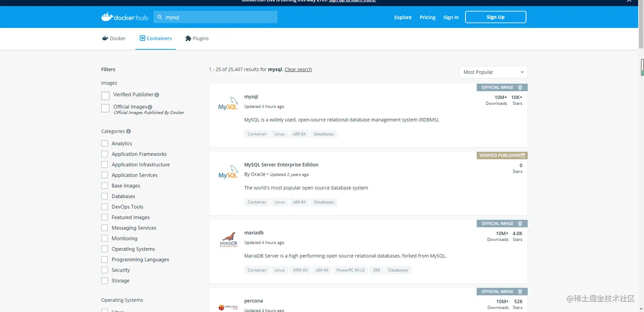Click the verified publisher badge icon on Enterprise Edition
Screen dimensions: 644x312
(x=523, y=156)
